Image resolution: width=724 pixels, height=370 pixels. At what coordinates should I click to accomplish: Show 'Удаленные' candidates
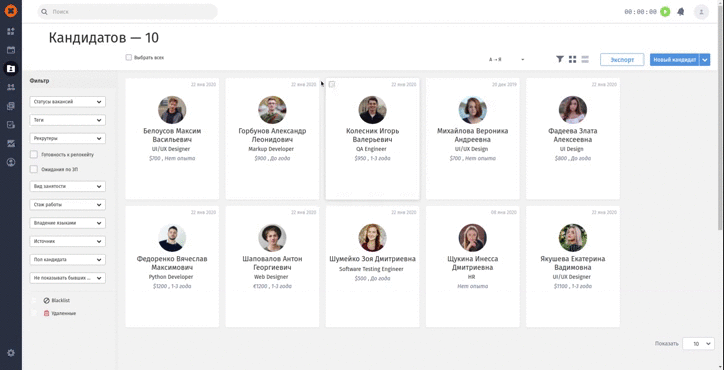pyautogui.click(x=60, y=313)
